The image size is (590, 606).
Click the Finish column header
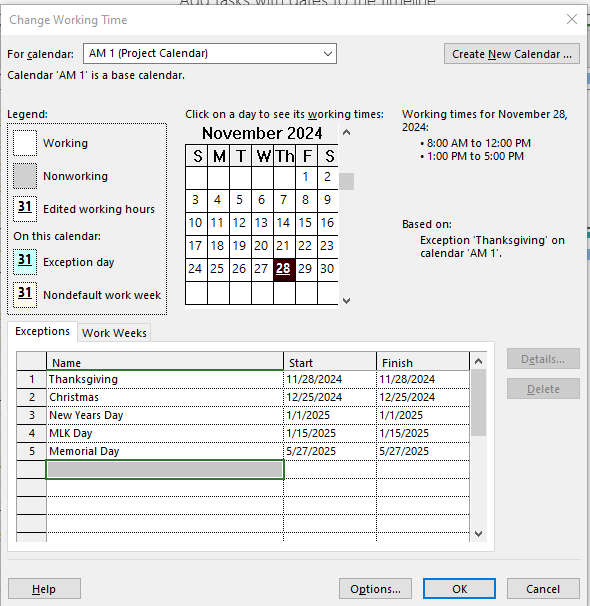pyautogui.click(x=423, y=363)
